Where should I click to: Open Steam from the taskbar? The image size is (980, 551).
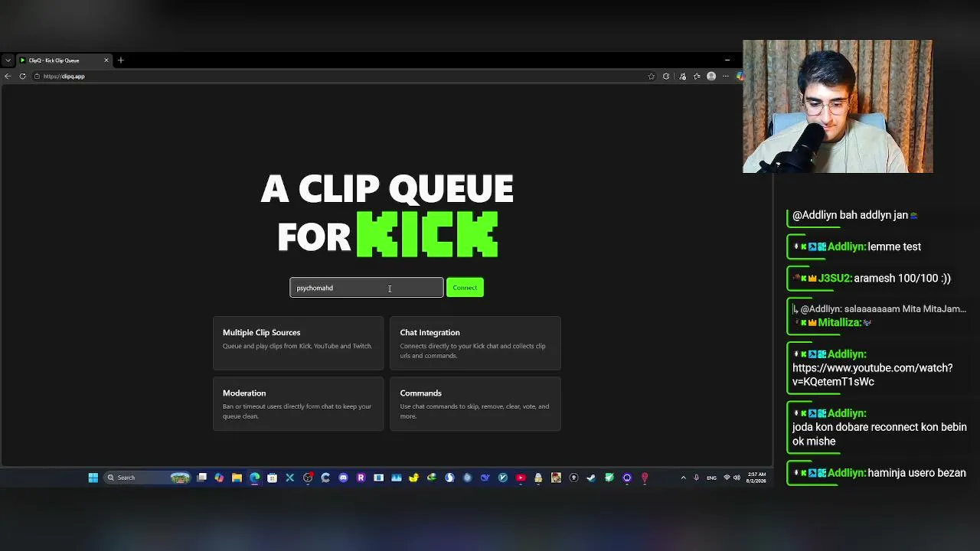pyautogui.click(x=591, y=478)
